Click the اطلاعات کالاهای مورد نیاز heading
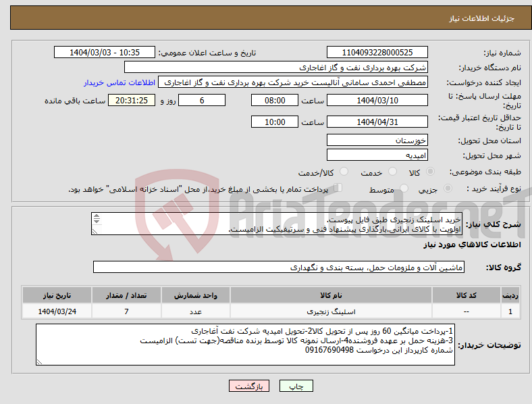The height and width of the screenshot is (404, 532). coord(472,245)
